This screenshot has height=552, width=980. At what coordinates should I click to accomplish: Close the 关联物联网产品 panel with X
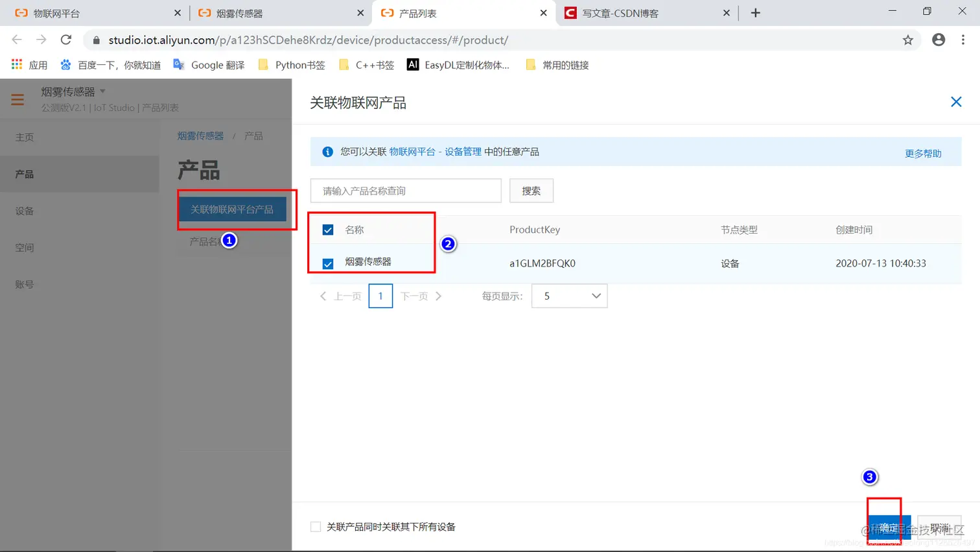(956, 102)
